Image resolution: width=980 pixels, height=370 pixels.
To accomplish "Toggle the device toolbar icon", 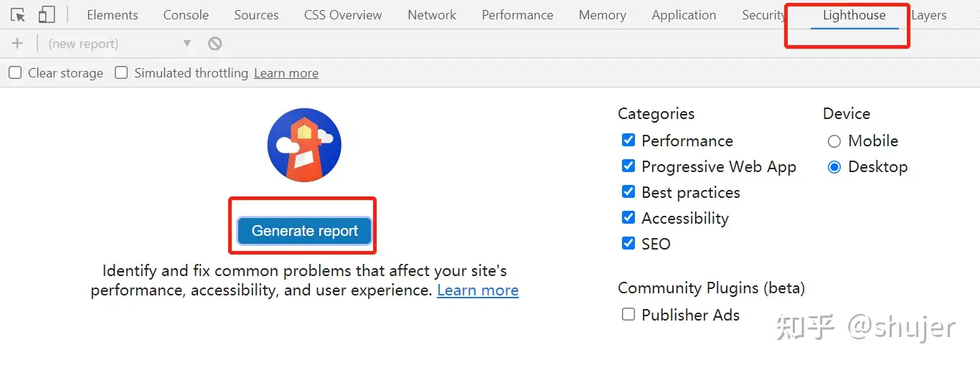I will tap(47, 15).
